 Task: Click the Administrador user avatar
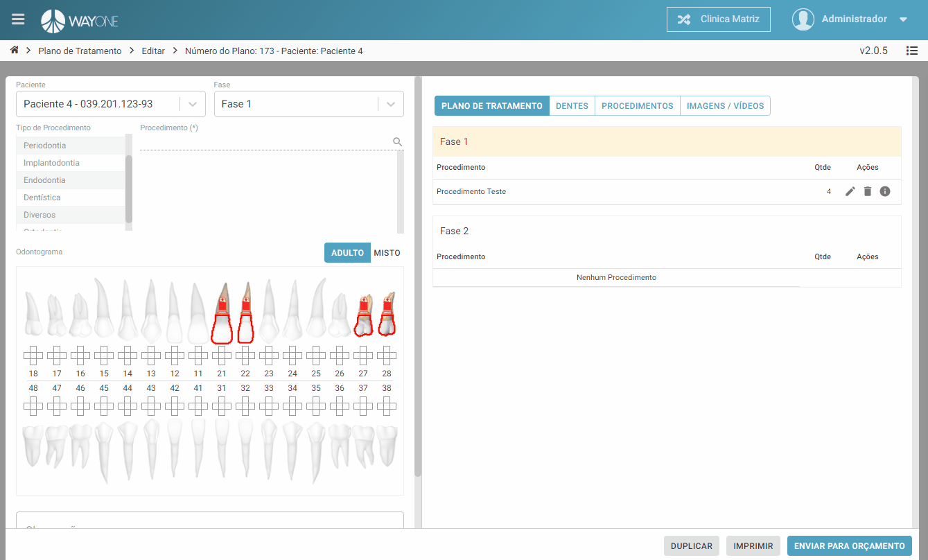coord(803,19)
